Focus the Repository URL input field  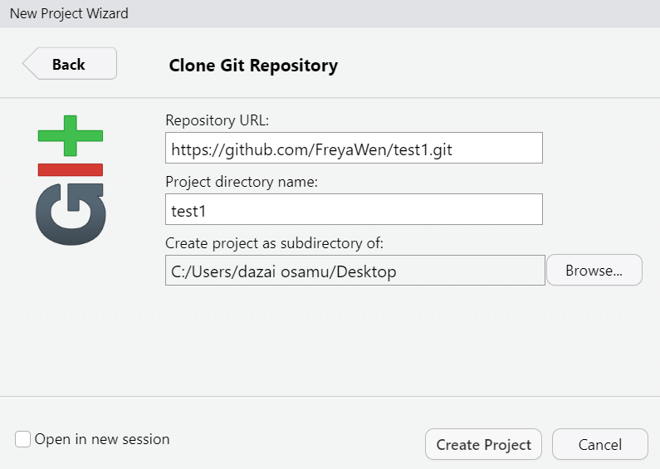tap(353, 148)
